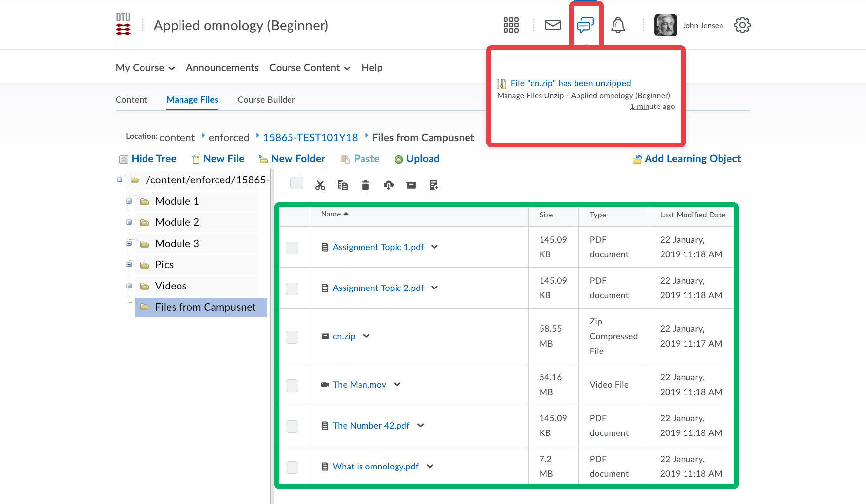The image size is (866, 504).
Task: Tick the checkbox beside cn.zip
Action: [x=292, y=337]
